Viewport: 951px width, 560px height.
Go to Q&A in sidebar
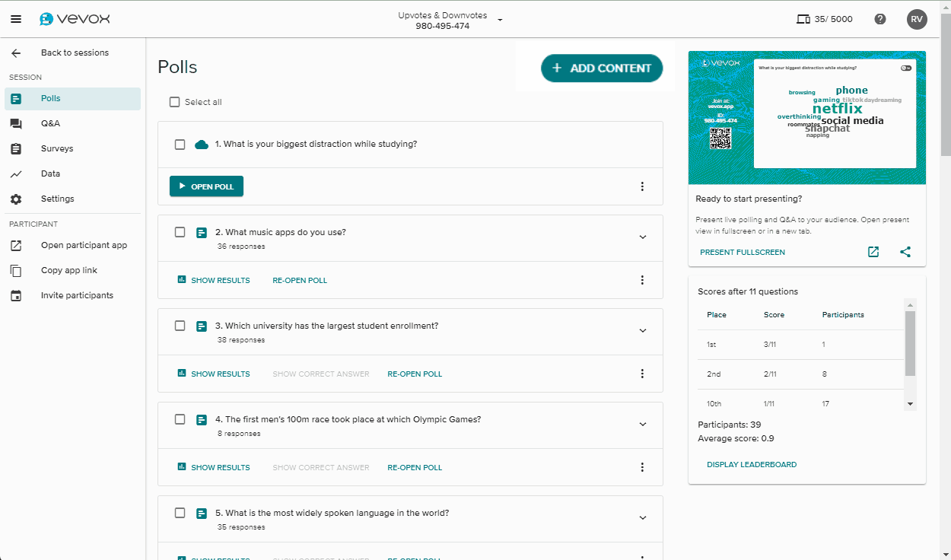(x=50, y=123)
